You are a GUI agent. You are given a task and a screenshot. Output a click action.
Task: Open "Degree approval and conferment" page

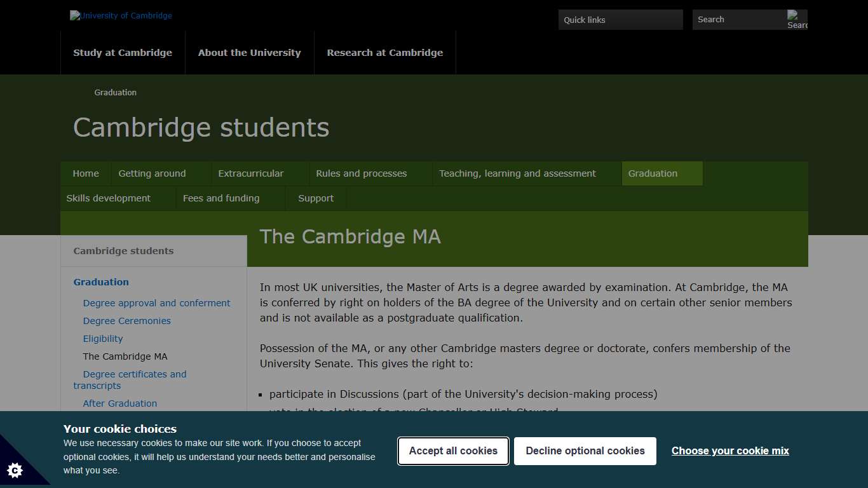pos(156,303)
